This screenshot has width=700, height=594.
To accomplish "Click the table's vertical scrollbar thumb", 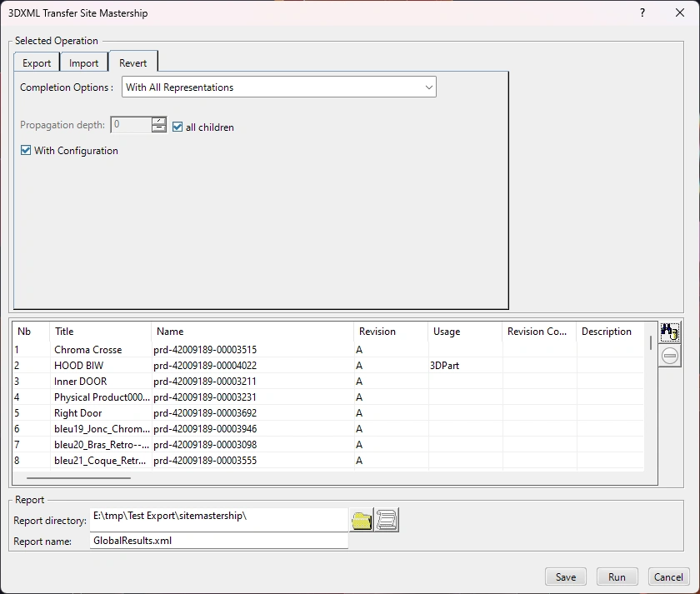I will [x=651, y=342].
